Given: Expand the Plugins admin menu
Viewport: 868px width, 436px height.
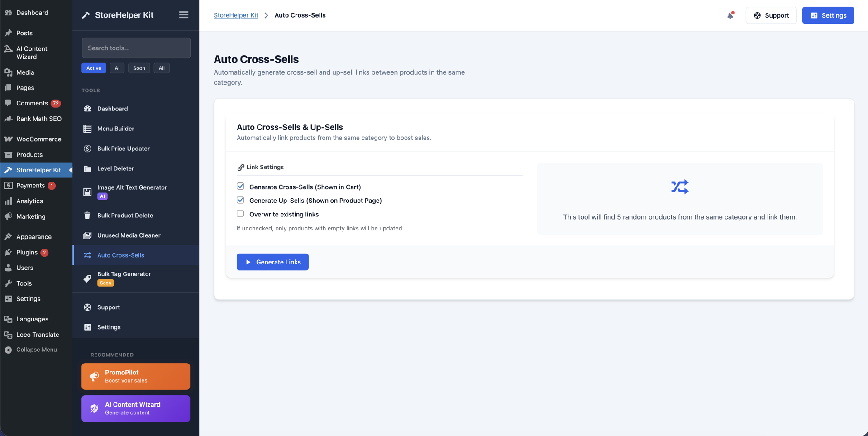Looking at the screenshot, I should click(x=27, y=252).
